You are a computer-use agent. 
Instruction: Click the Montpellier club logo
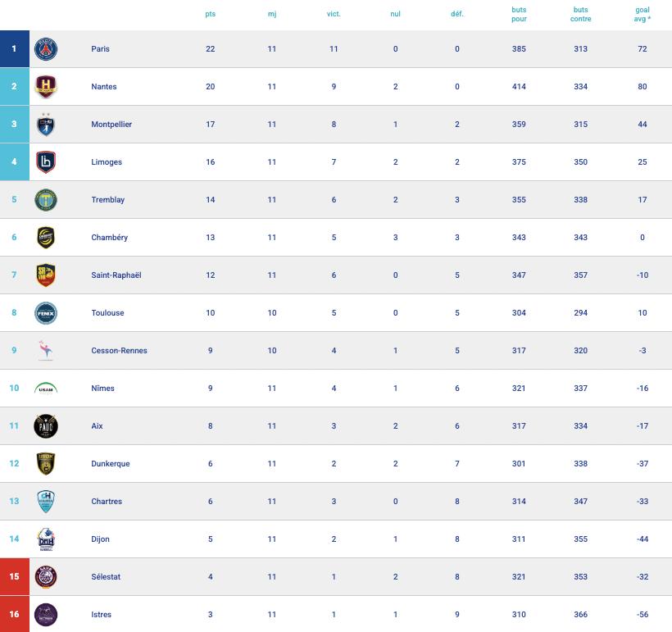46,125
